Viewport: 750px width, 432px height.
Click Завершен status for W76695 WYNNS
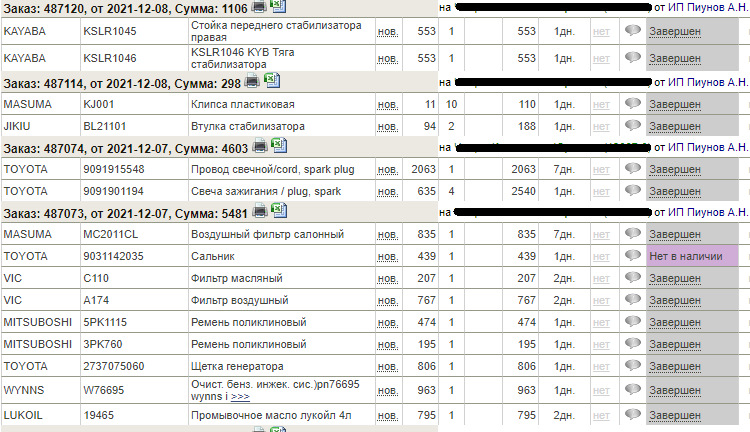pyautogui.click(x=674, y=390)
